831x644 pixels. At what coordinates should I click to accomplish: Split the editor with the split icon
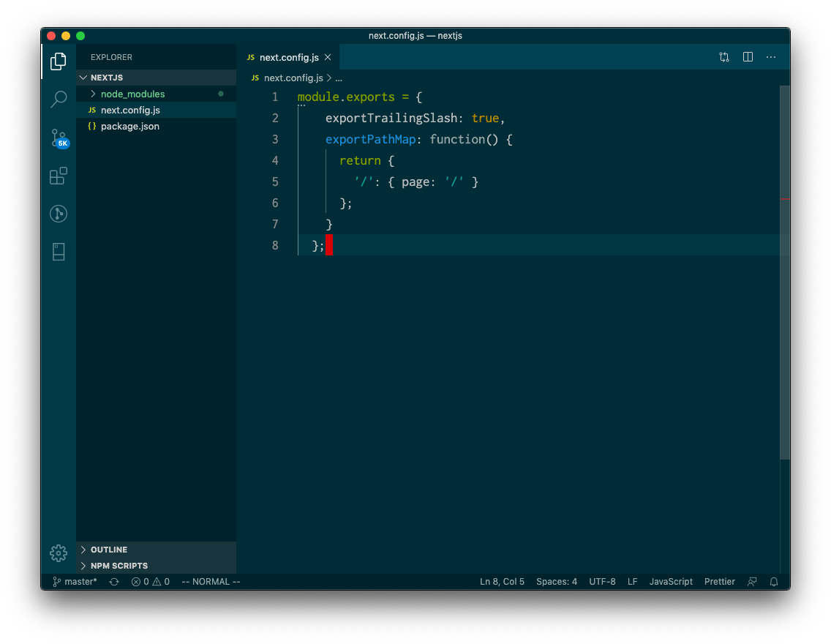747,56
